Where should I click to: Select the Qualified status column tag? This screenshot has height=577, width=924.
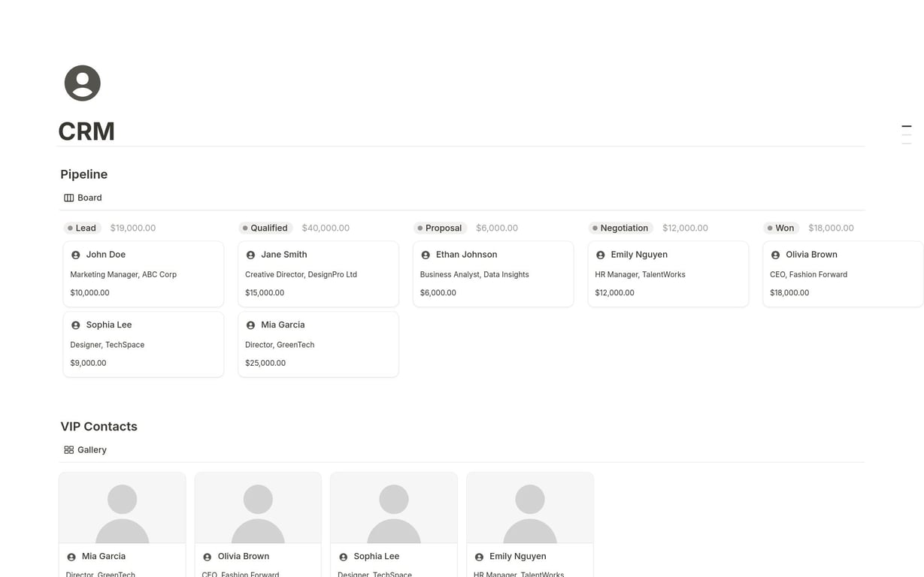[x=265, y=228]
